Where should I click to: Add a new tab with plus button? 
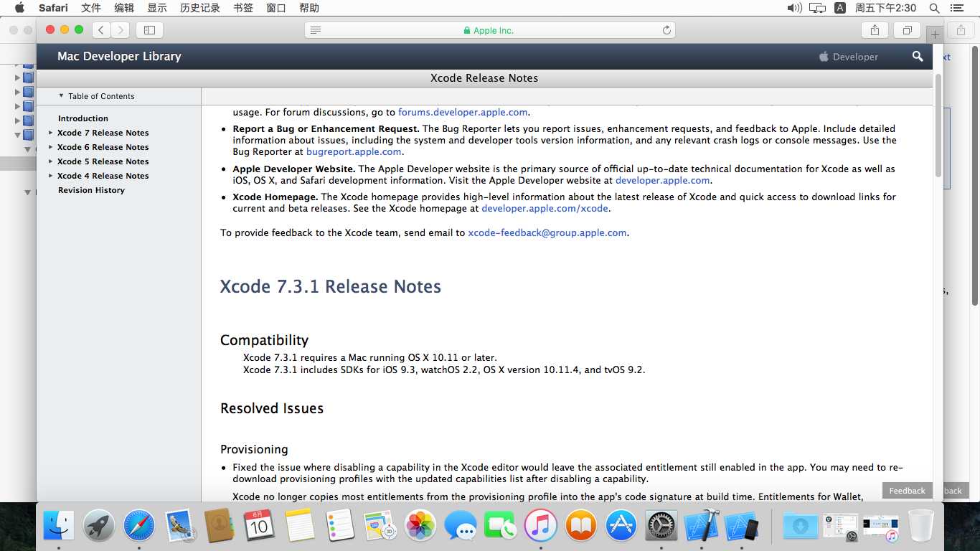935,34
